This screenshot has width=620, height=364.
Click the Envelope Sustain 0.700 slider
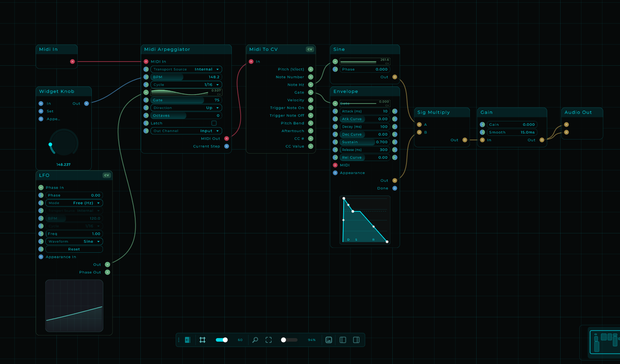(365, 142)
